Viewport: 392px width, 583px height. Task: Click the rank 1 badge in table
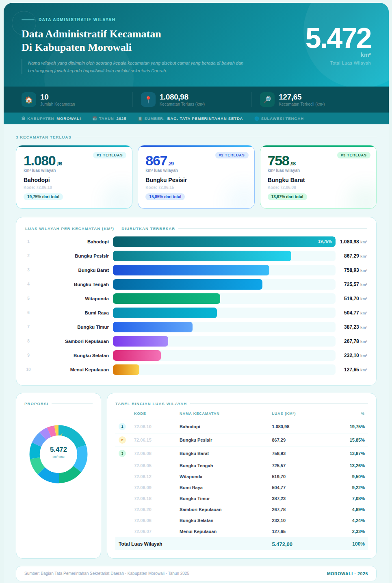click(122, 427)
